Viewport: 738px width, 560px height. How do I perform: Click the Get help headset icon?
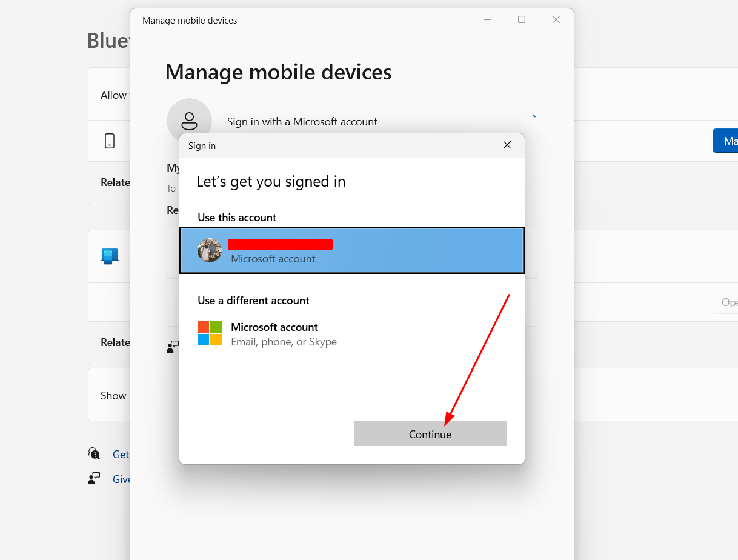click(x=94, y=453)
